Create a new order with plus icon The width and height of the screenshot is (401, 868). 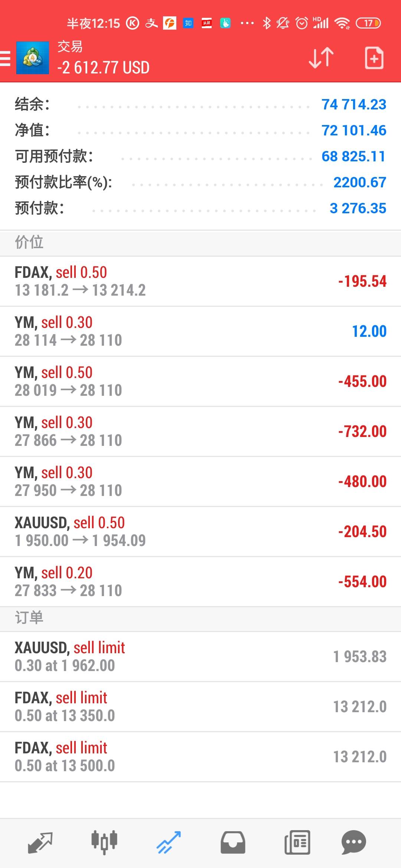pos(374,58)
